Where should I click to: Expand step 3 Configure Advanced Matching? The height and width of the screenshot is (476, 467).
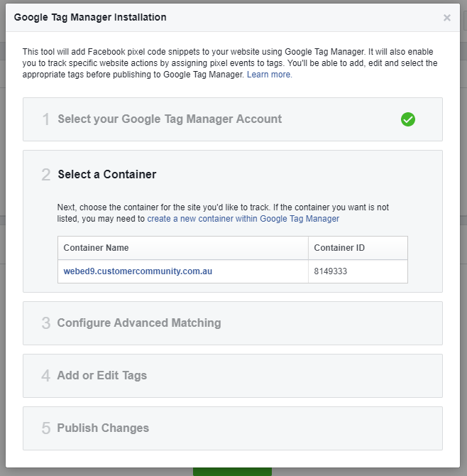pyautogui.click(x=233, y=323)
